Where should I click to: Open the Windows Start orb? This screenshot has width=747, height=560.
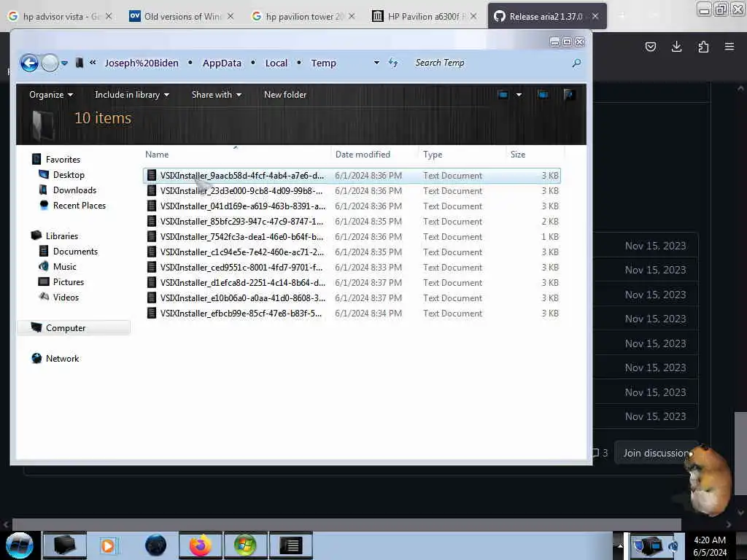pos(20,545)
